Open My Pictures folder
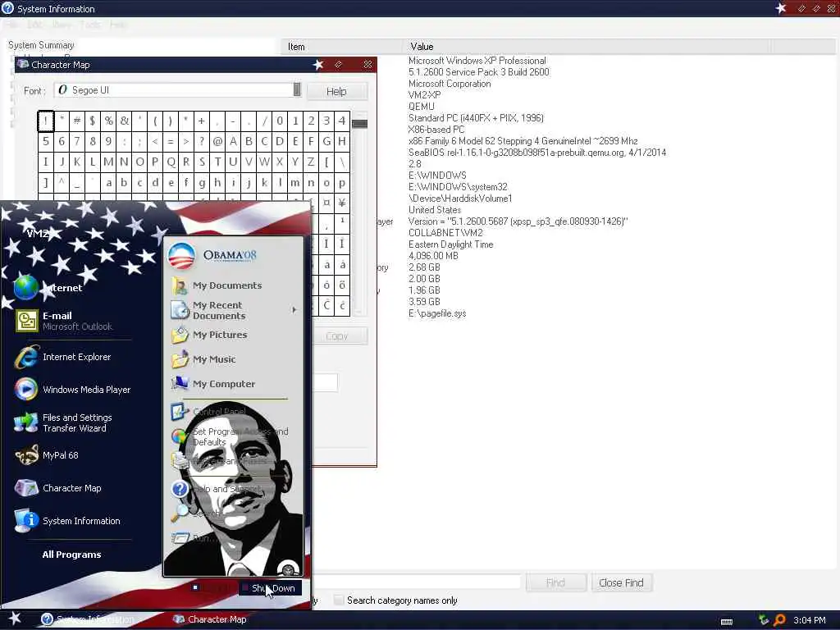This screenshot has height=630, width=840. [x=209, y=335]
